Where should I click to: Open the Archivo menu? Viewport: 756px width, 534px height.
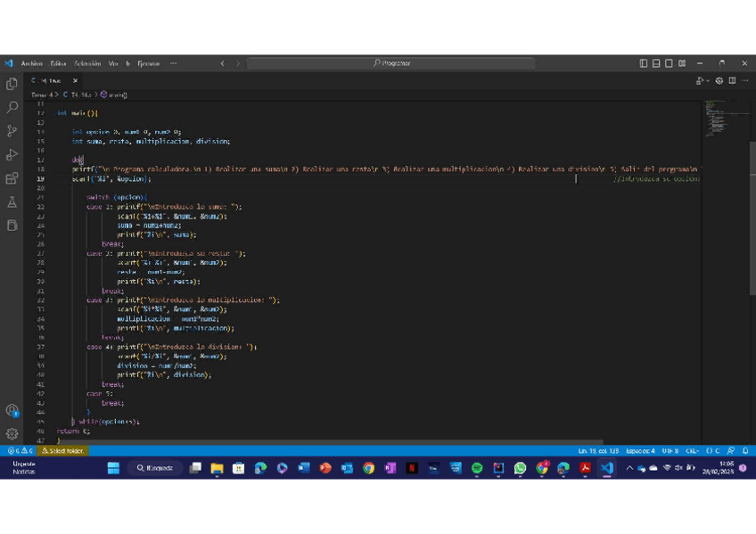(31, 63)
